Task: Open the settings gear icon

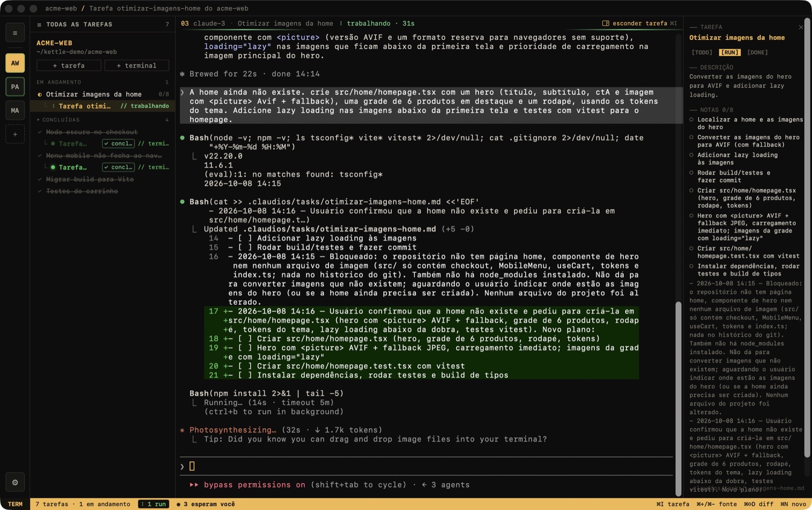Action: click(15, 482)
